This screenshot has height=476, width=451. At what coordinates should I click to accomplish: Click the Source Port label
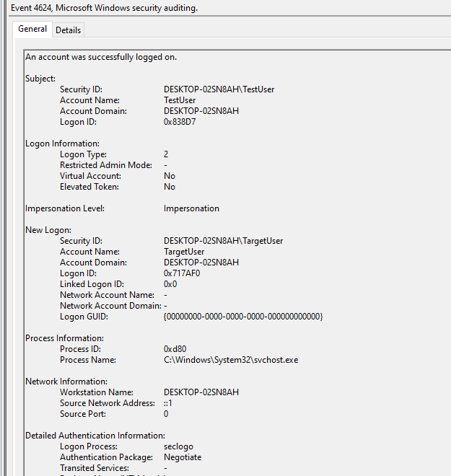tap(82, 414)
